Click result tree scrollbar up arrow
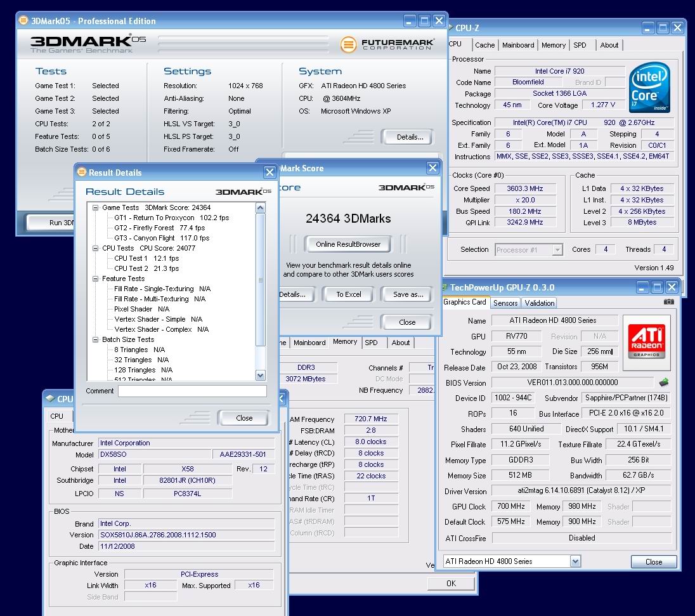695x616 pixels. (x=261, y=207)
